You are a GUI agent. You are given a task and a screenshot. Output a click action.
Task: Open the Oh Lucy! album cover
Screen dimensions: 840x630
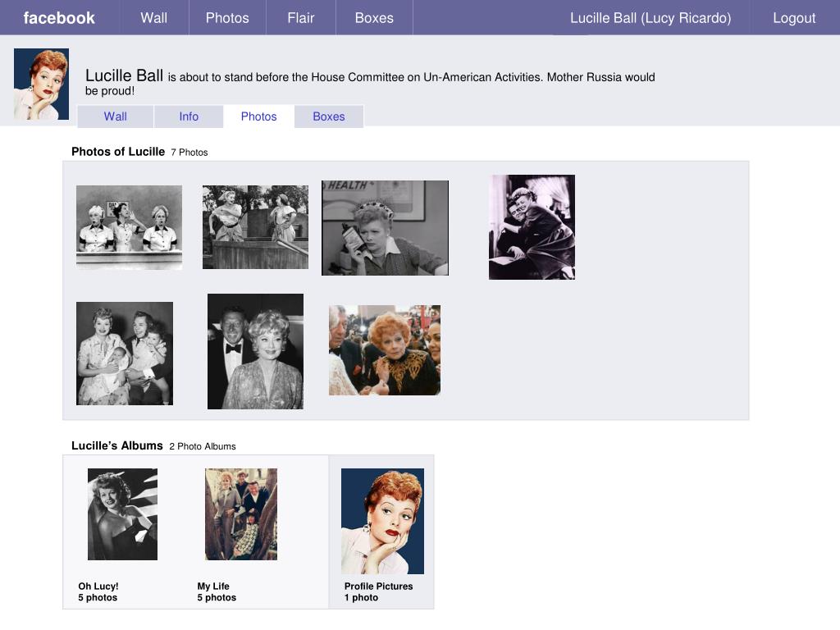point(123,514)
